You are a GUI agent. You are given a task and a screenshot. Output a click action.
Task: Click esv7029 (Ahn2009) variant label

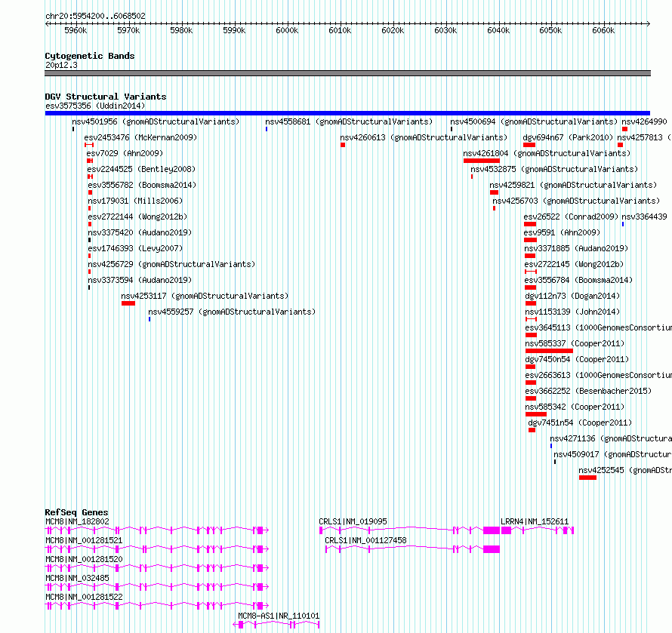[125, 153]
